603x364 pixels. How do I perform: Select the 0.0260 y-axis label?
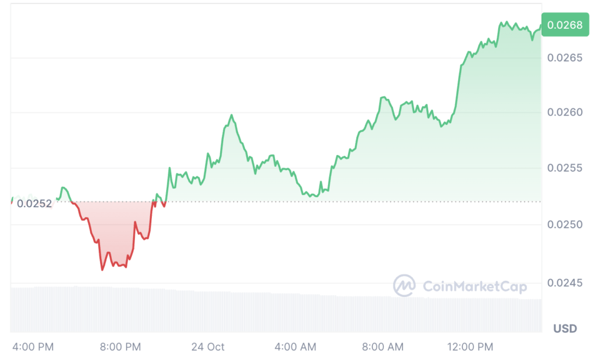point(565,112)
